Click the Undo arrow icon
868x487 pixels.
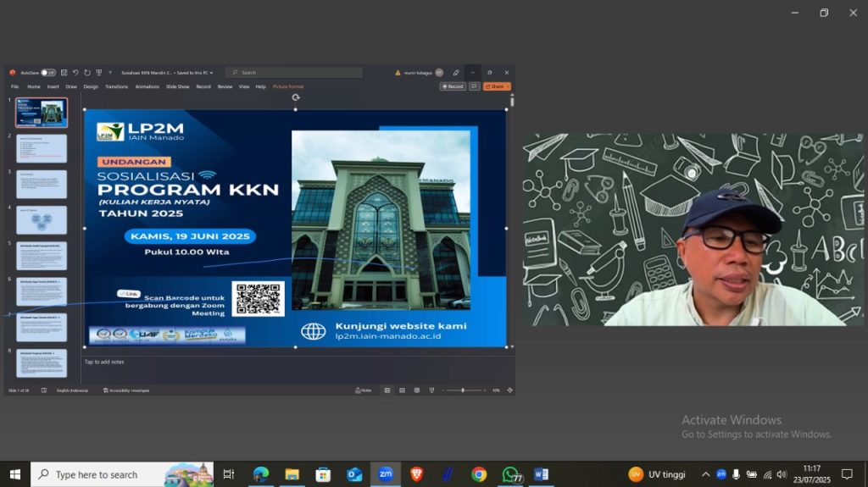(75, 73)
